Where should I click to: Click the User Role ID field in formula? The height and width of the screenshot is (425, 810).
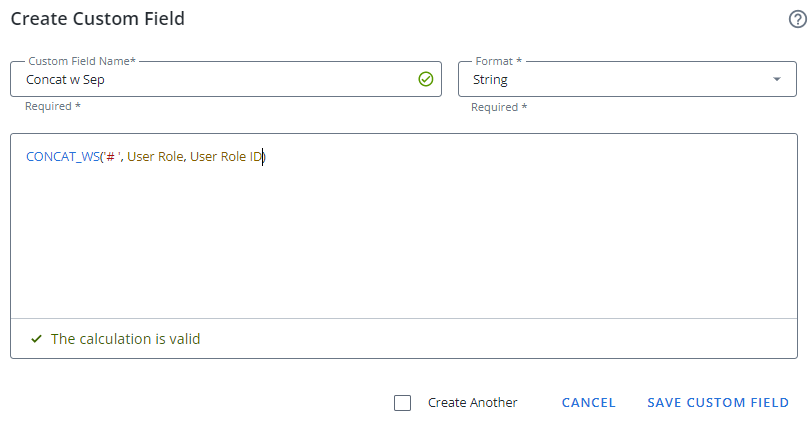pos(226,157)
